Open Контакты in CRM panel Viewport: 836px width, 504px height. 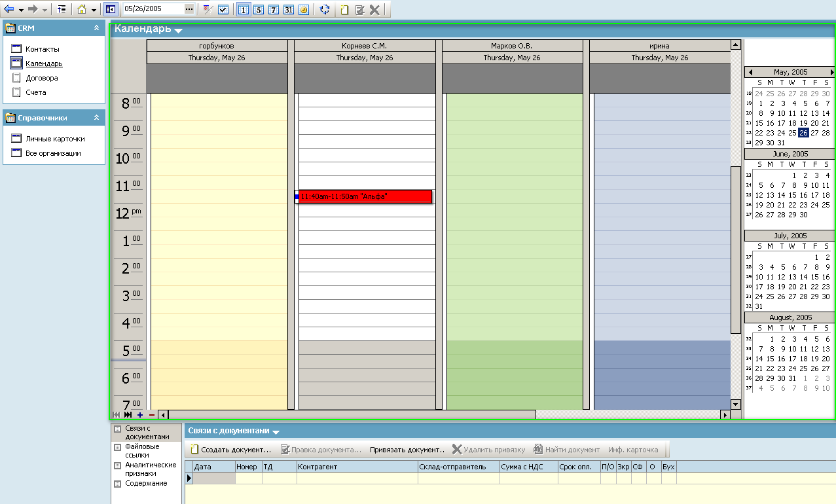pos(43,49)
